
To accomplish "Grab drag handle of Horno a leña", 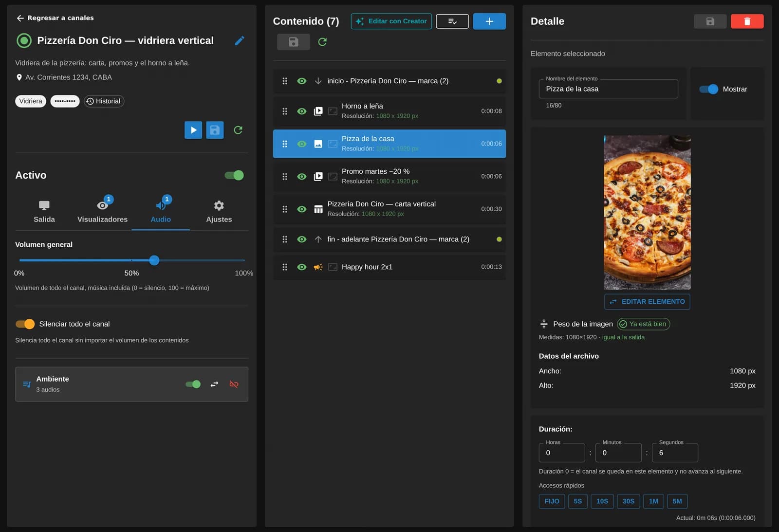I will point(285,111).
